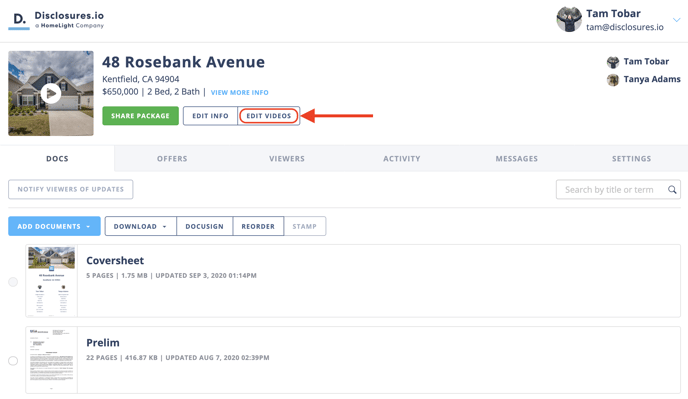The image size is (688, 399).
Task: Click Coversheet's 5 pages metadata line
Action: coord(171,276)
